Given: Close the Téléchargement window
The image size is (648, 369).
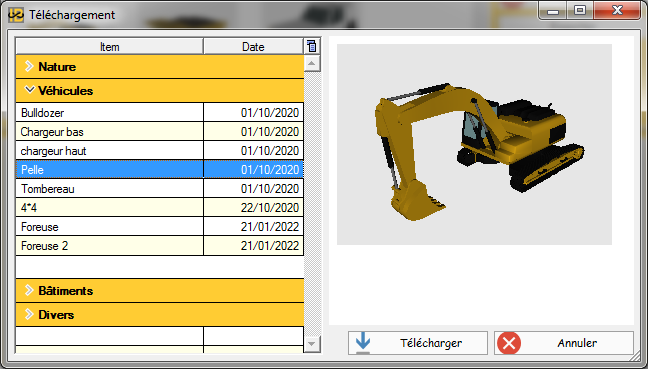Looking at the screenshot, I should click(617, 11).
